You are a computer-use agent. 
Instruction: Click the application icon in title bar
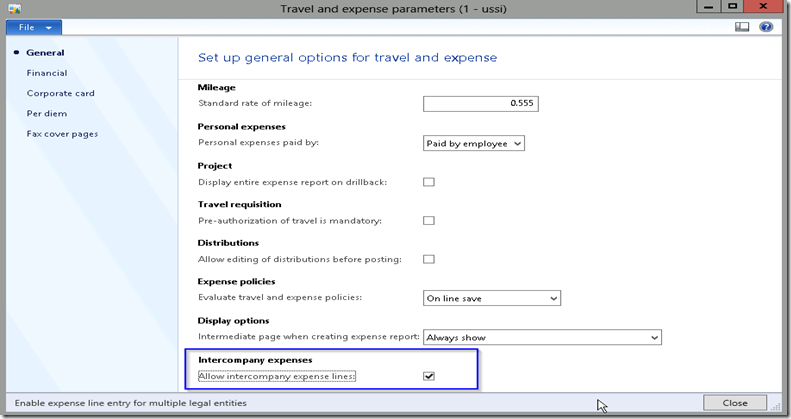[15, 9]
